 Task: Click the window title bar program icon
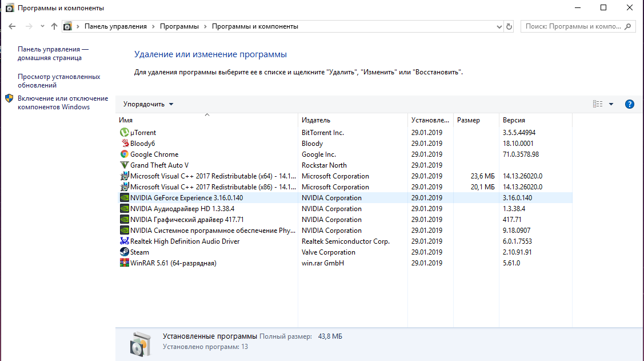click(x=10, y=8)
